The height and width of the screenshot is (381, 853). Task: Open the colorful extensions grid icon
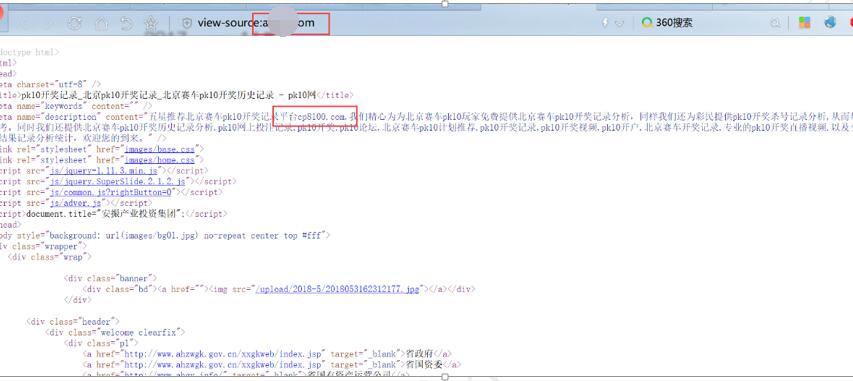coord(804,23)
